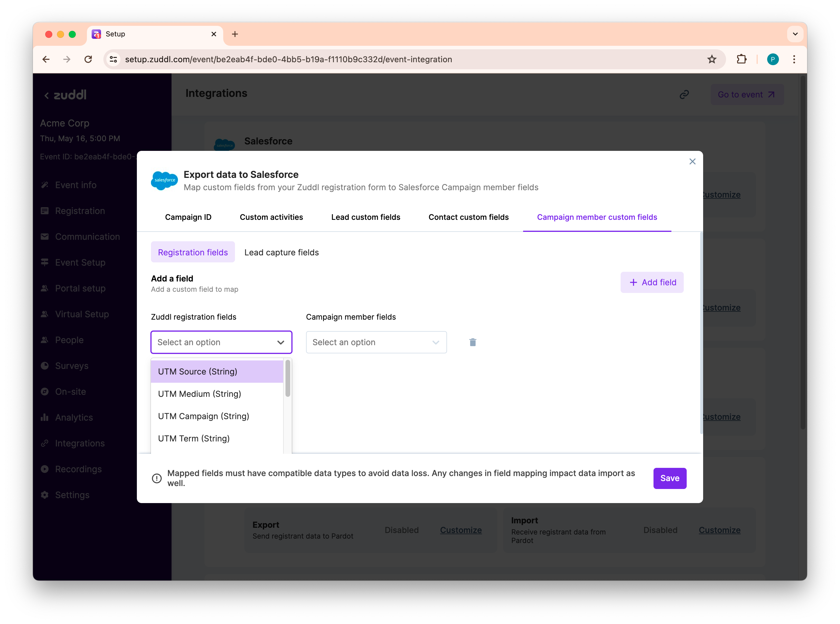Open the Campaign member fields dropdown
Image resolution: width=840 pixels, height=624 pixels.
coord(376,342)
